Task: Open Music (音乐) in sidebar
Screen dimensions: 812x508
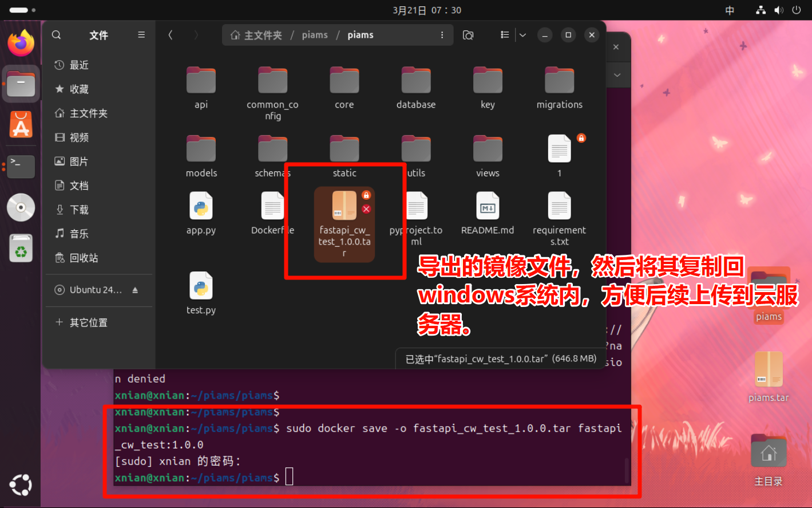Action: (98, 234)
